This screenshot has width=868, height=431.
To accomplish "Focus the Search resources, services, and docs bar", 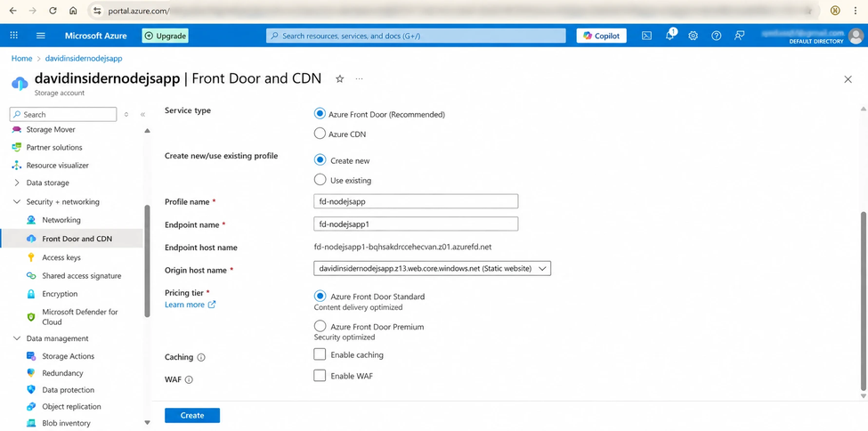I will point(416,36).
